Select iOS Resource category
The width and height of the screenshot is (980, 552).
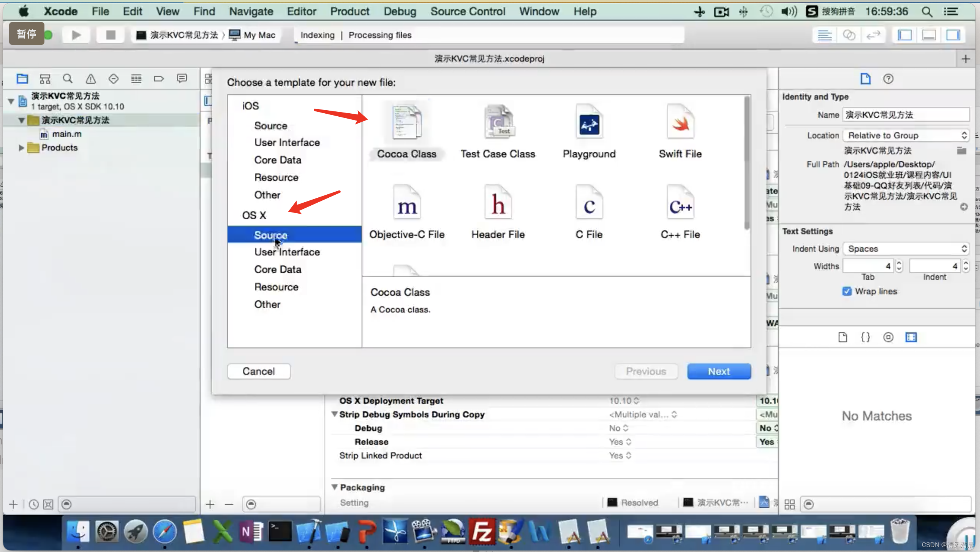coord(276,178)
